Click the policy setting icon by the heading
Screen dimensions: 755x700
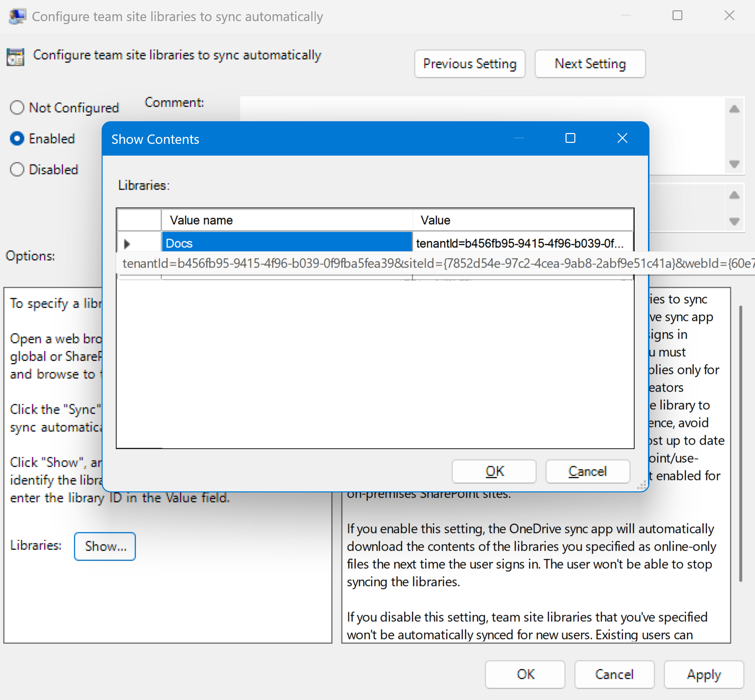15,57
